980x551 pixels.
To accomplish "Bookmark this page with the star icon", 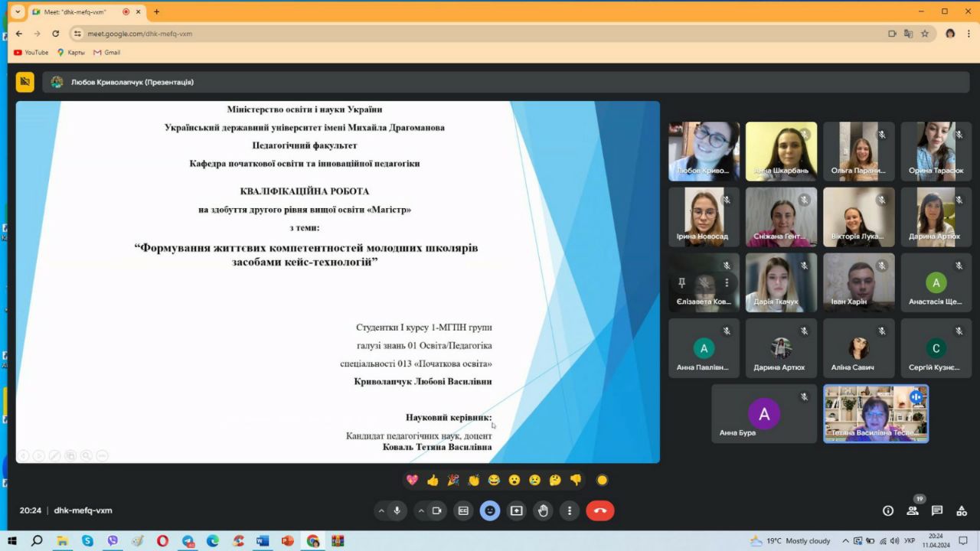I will point(925,34).
